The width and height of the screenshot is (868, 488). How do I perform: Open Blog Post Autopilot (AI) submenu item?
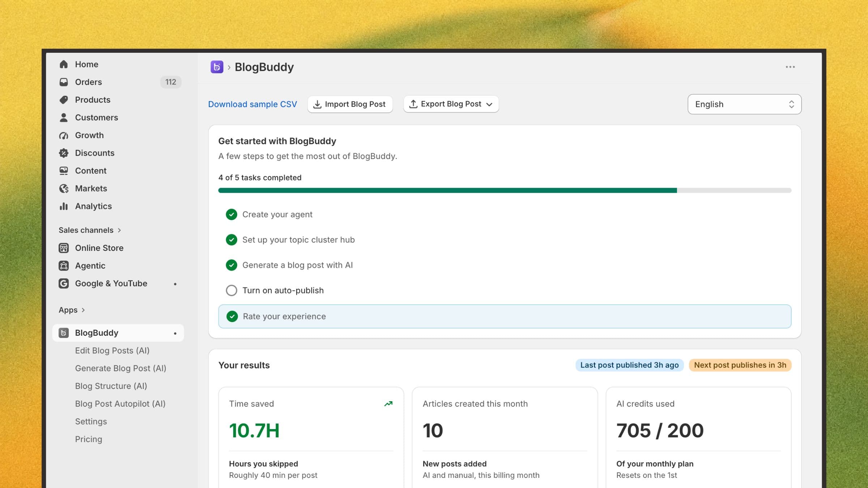click(x=120, y=404)
